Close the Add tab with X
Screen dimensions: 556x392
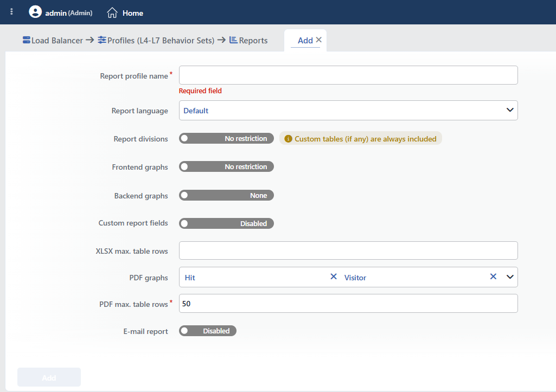[x=319, y=40]
